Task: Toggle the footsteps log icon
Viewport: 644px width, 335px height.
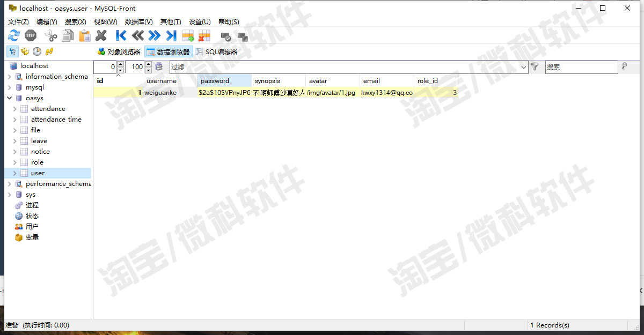Action: tap(49, 52)
